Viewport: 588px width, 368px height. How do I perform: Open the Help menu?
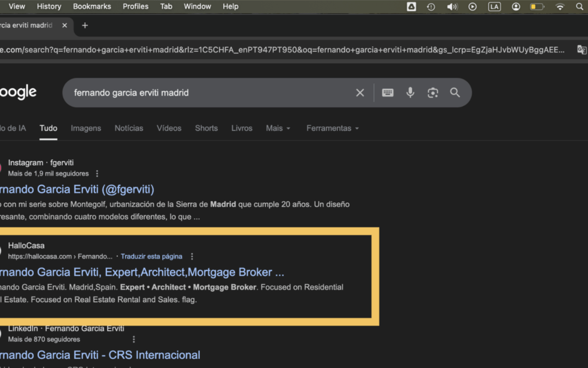click(x=230, y=7)
